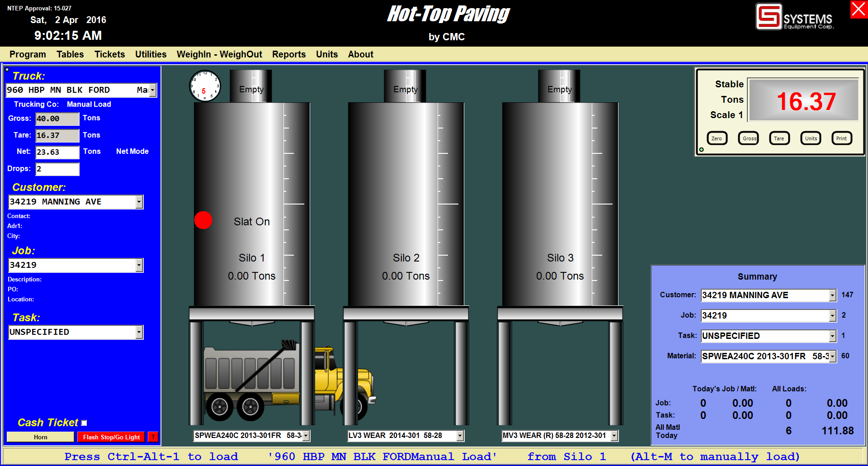This screenshot has width=868, height=466.
Task: Expand the Customer dropdown in left panel
Action: tap(139, 202)
